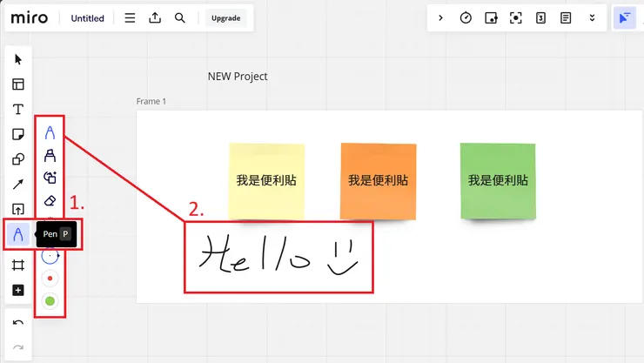Select the green sticky note
This screenshot has width=644, height=363.
click(x=498, y=181)
